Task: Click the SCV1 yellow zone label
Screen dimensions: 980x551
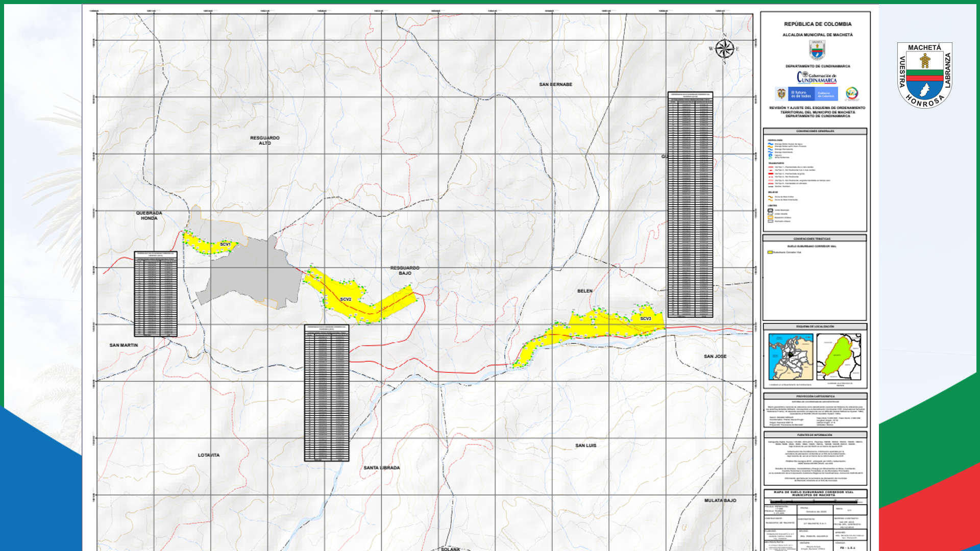Action: click(225, 244)
